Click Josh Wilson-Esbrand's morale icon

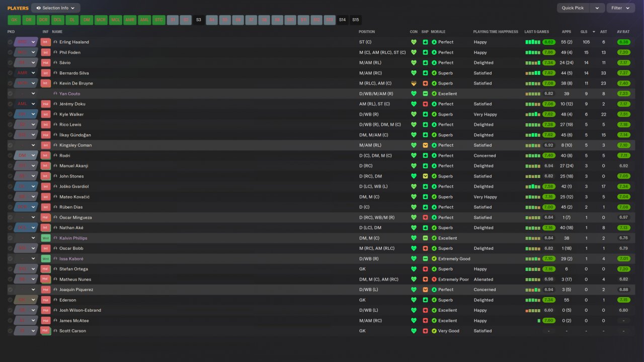pos(434,310)
